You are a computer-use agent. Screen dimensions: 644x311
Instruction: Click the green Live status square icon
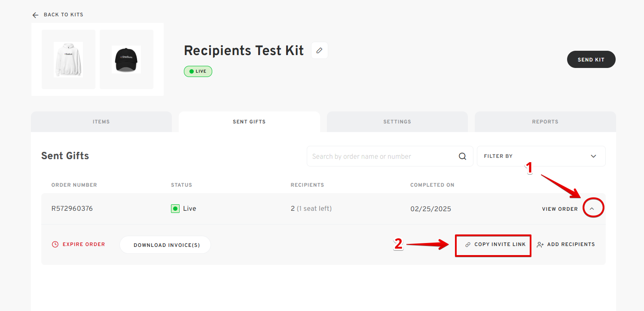point(175,209)
